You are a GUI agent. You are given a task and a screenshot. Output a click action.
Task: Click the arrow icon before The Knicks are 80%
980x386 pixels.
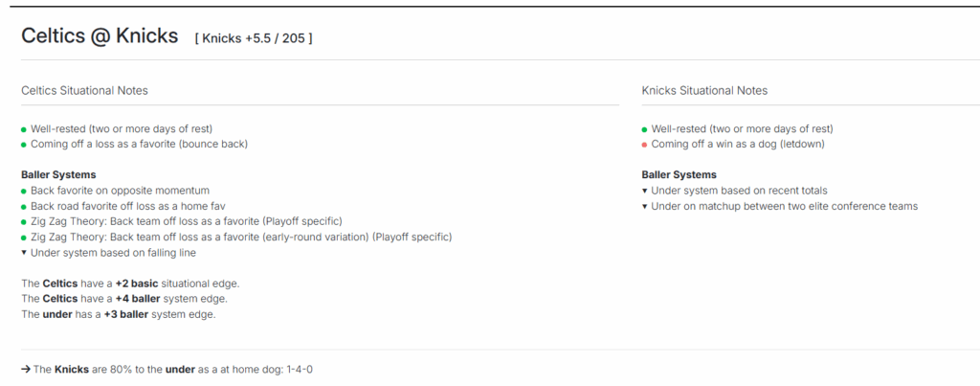26,369
